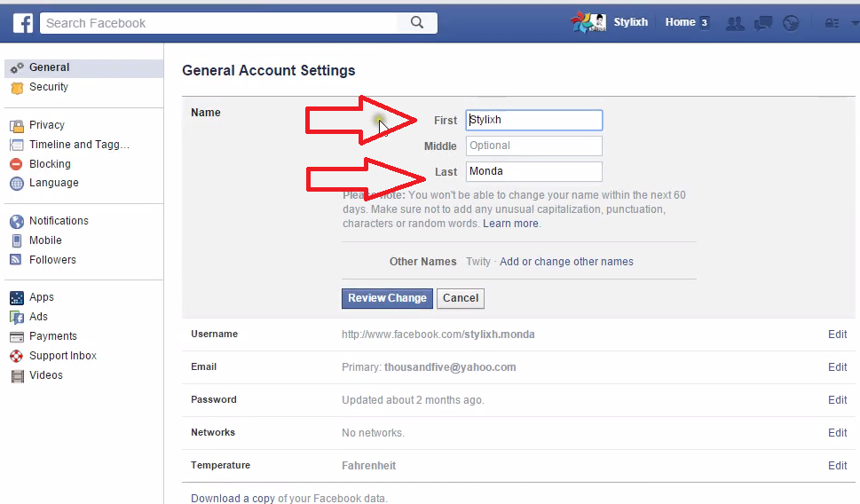Click the Download a copy link
The height and width of the screenshot is (504, 860).
tap(233, 498)
